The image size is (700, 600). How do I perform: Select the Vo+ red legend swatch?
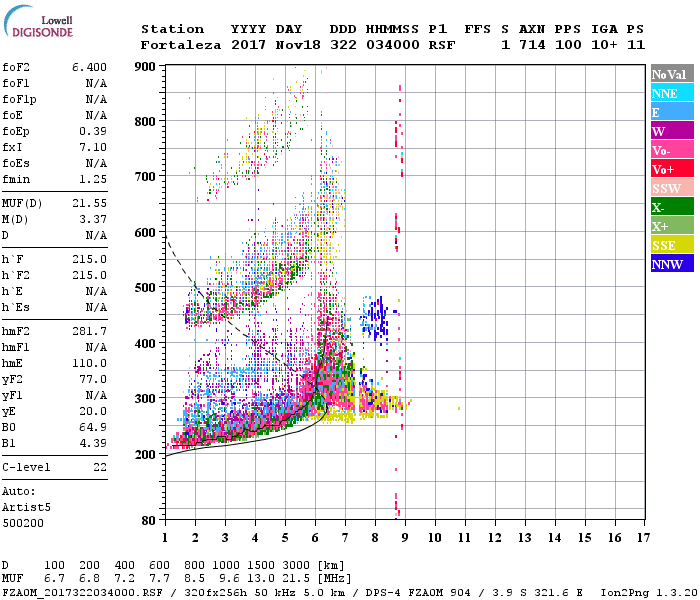[x=672, y=169]
